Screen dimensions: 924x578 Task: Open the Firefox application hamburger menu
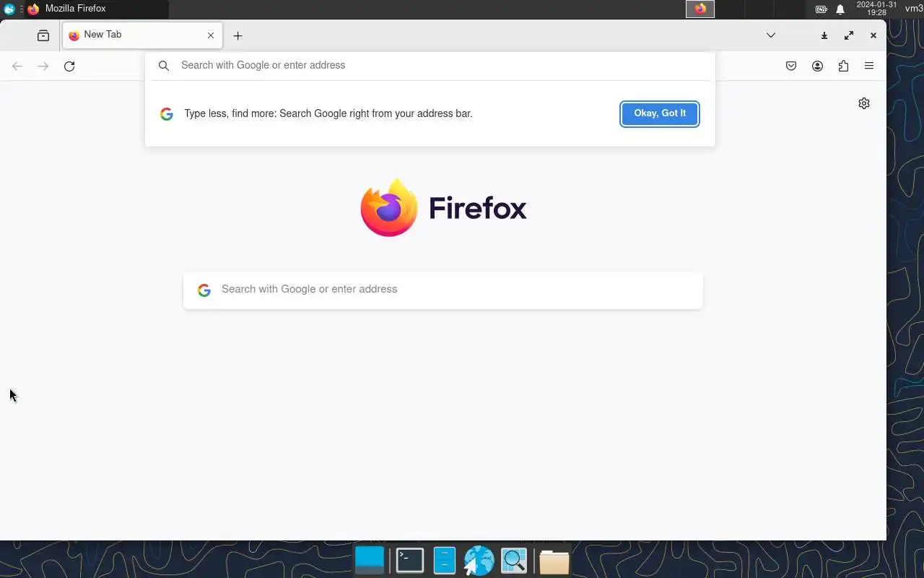(869, 66)
